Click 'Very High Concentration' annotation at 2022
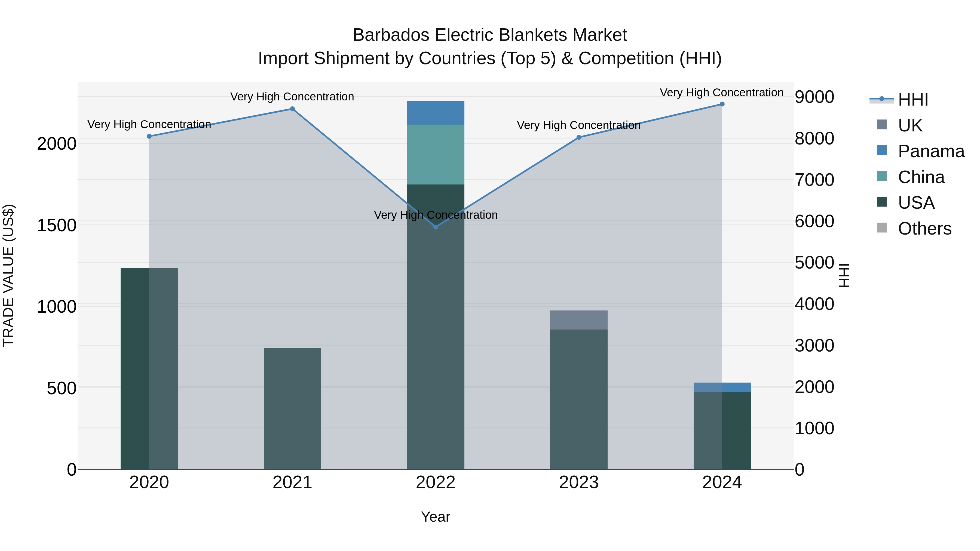 pyautogui.click(x=436, y=215)
